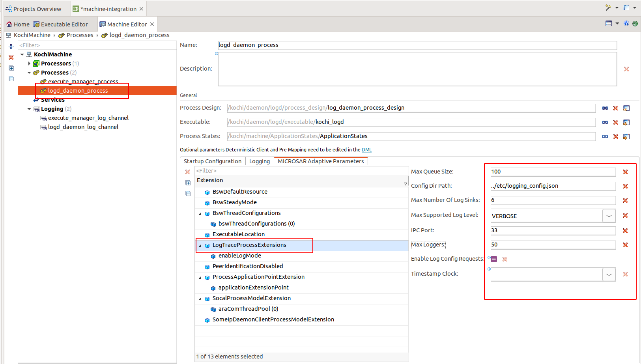
Task: Toggle Enable Log Config Requests checkbox
Action: pyautogui.click(x=494, y=259)
